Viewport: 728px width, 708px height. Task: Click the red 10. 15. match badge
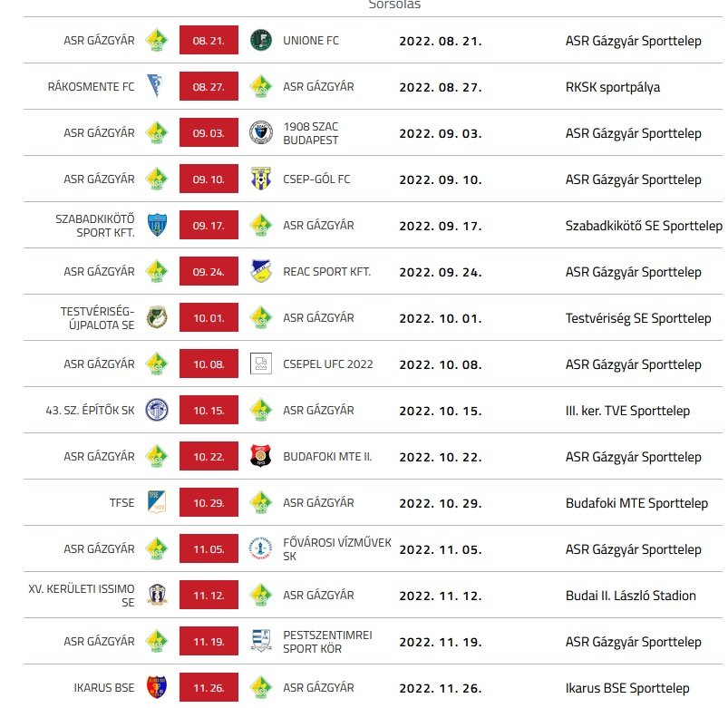pyautogui.click(x=209, y=411)
